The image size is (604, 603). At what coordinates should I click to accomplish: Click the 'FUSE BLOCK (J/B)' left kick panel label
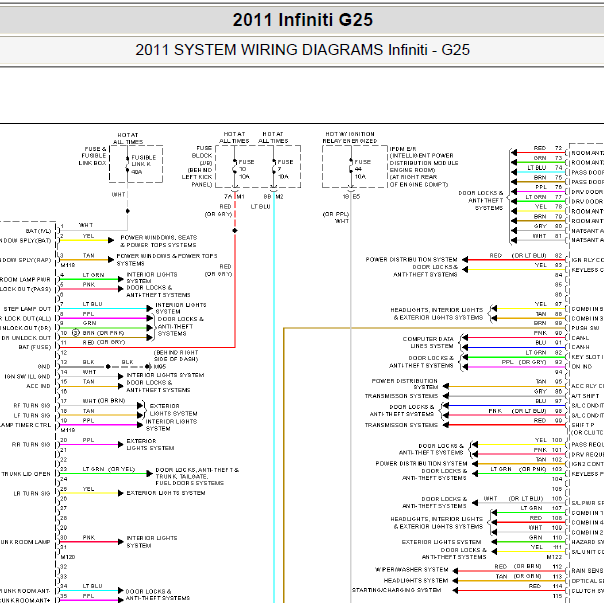click(x=198, y=166)
